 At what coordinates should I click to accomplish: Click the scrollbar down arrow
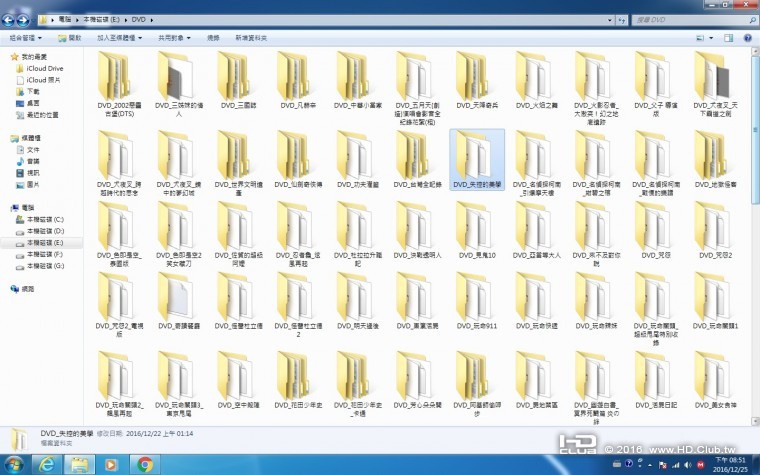[756, 422]
